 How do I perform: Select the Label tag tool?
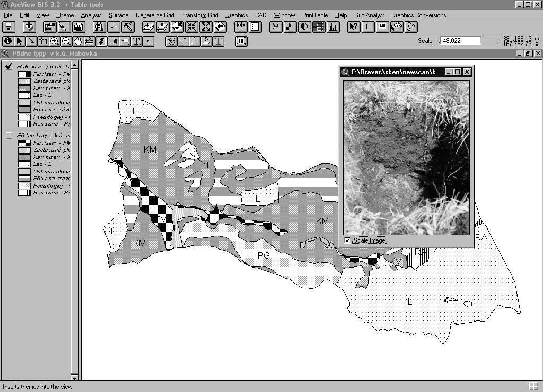(125, 41)
